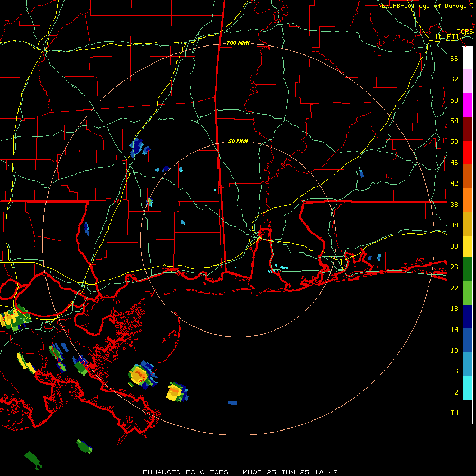The width and height of the screenshot is (476, 476).
Task: Click legend value '58'
Action: (x=454, y=100)
